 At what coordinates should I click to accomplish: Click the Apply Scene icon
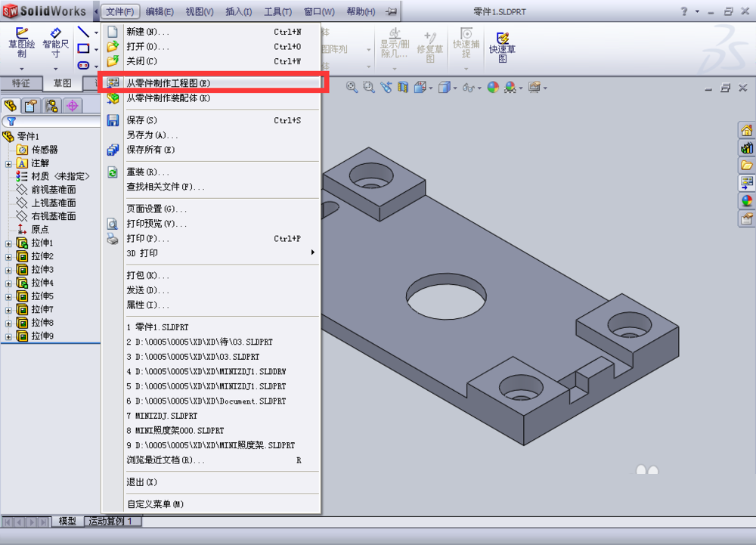point(510,87)
